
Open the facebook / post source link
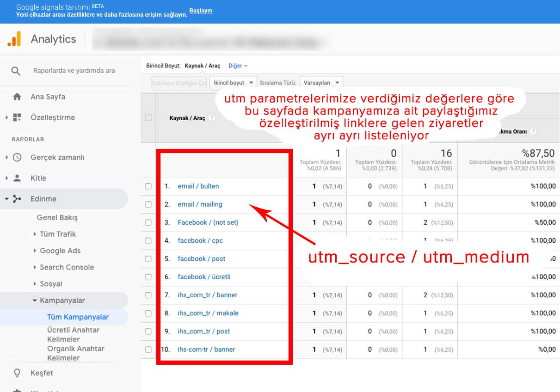click(x=202, y=259)
